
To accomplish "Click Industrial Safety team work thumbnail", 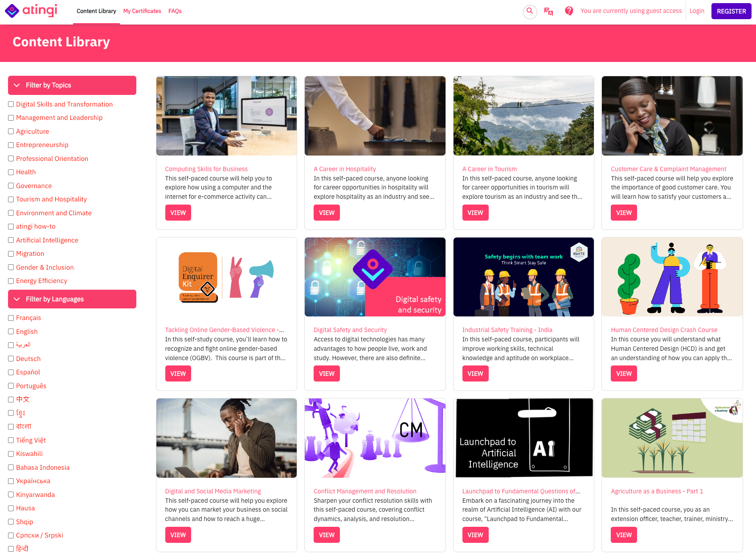I will 523,277.
